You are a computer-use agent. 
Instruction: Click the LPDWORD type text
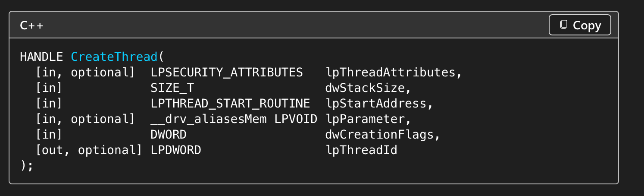[176, 150]
